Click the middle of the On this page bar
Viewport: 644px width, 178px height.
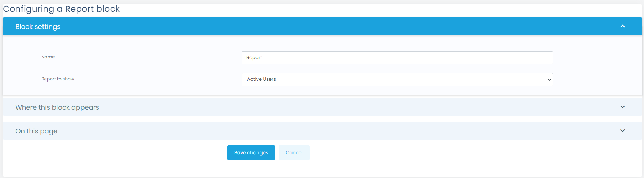322,131
